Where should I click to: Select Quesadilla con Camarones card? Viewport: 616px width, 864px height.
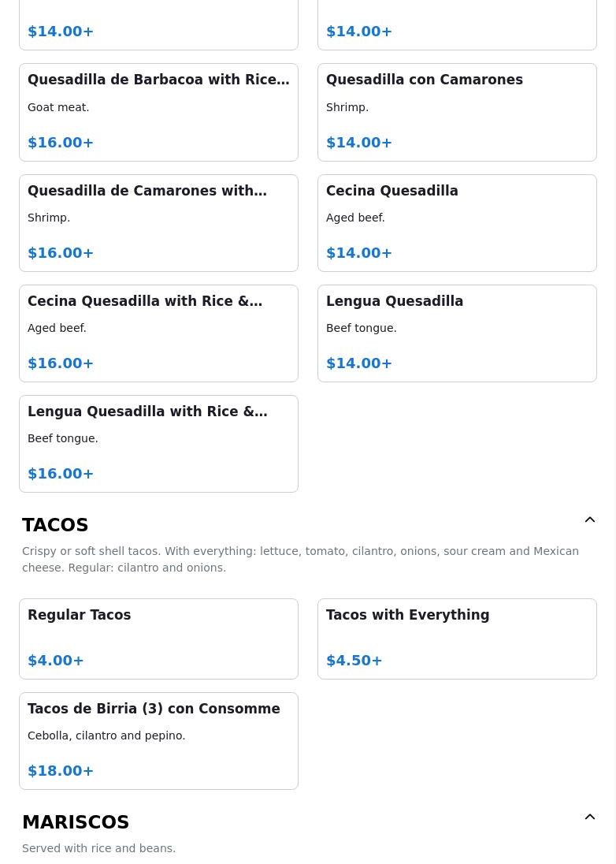[x=457, y=112]
